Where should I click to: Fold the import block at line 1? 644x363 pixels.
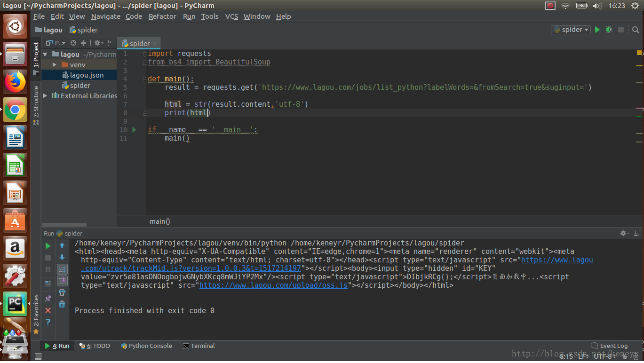[145, 54]
